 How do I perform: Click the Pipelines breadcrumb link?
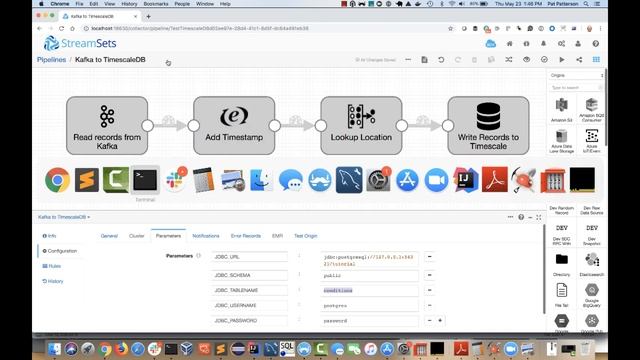tap(51, 60)
